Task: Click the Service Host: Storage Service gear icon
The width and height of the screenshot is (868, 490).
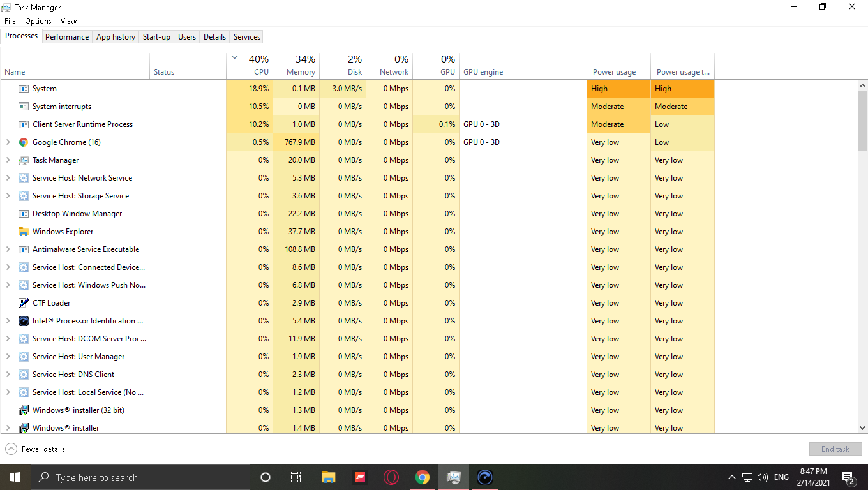Action: pyautogui.click(x=24, y=196)
